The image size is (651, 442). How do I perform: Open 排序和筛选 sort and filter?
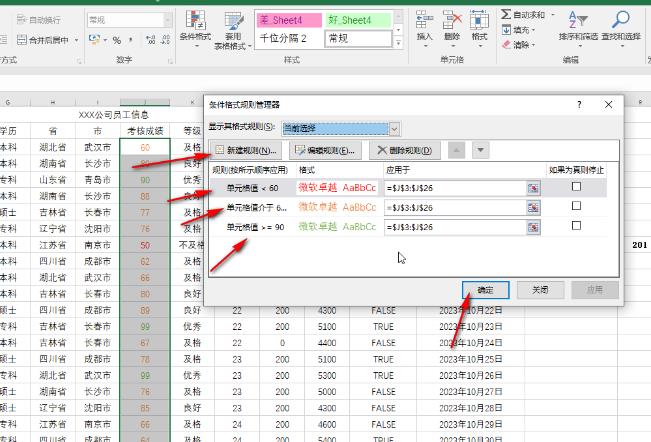tap(578, 28)
